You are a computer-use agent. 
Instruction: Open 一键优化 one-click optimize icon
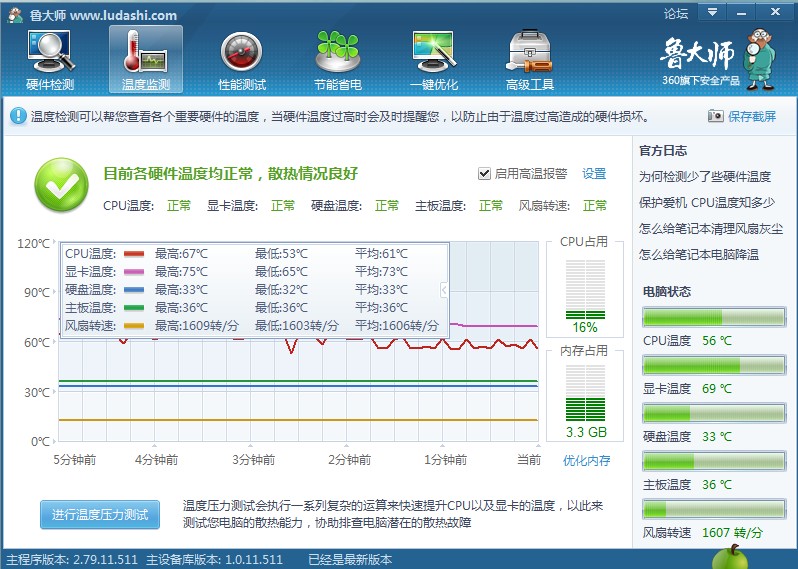click(x=434, y=60)
